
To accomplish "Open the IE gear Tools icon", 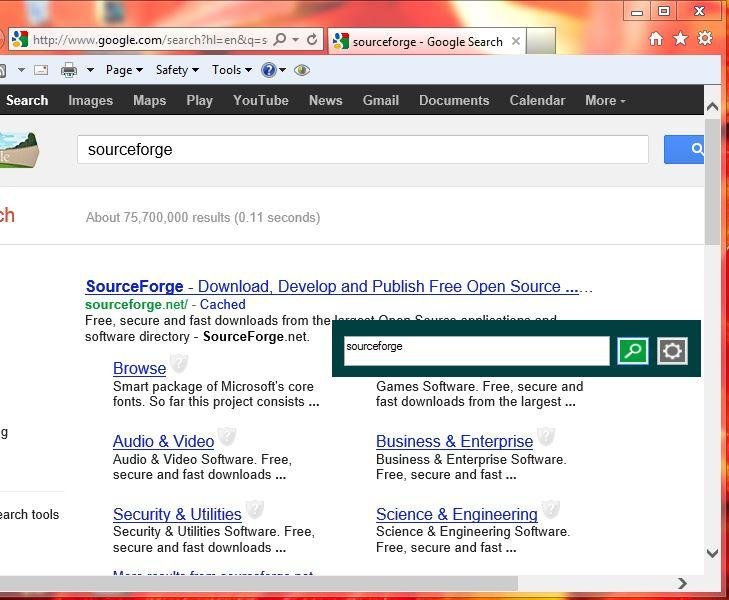I will 705,38.
